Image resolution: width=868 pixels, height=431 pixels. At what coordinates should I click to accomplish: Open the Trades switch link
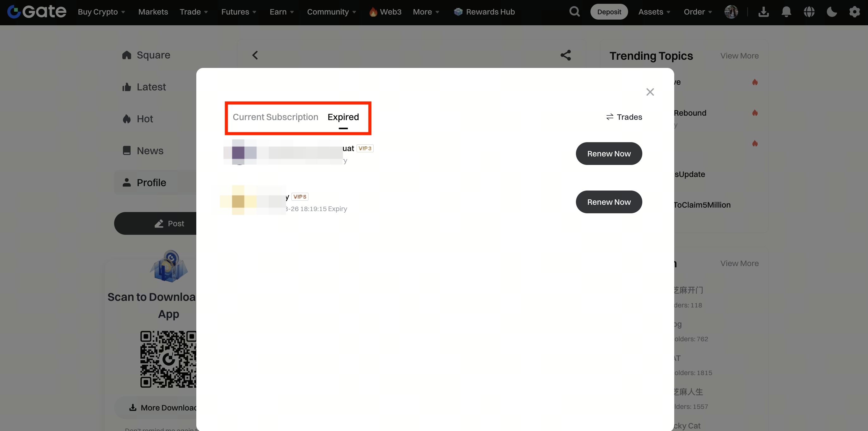point(624,117)
